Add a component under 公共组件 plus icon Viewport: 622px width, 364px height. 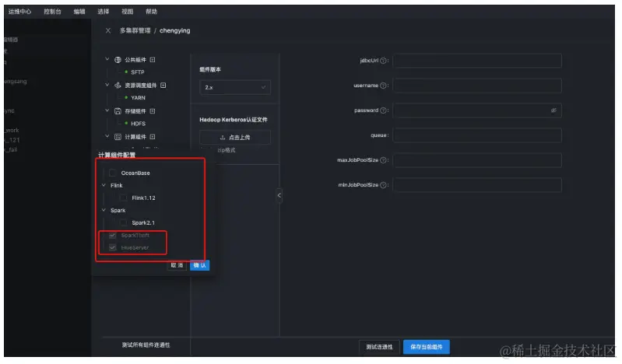153,60
